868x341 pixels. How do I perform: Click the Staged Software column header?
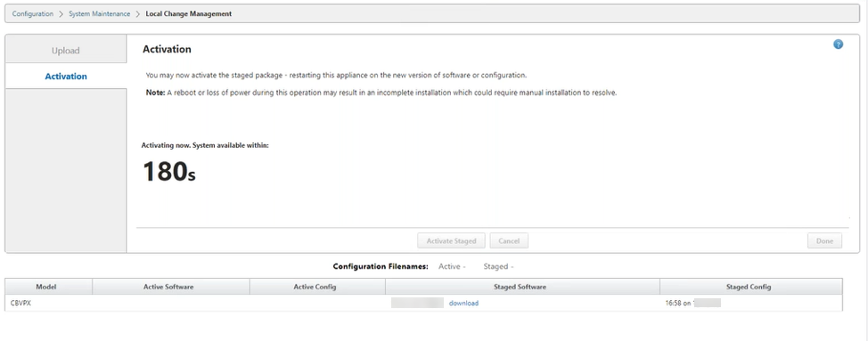click(520, 287)
